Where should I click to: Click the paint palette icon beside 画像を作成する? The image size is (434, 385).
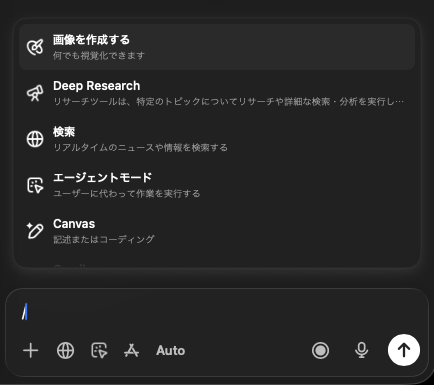(x=35, y=47)
